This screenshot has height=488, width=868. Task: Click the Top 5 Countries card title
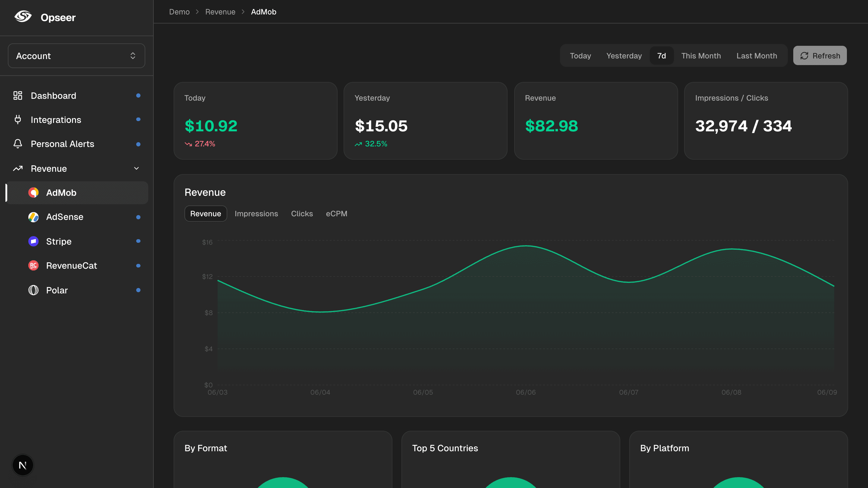pyautogui.click(x=445, y=448)
